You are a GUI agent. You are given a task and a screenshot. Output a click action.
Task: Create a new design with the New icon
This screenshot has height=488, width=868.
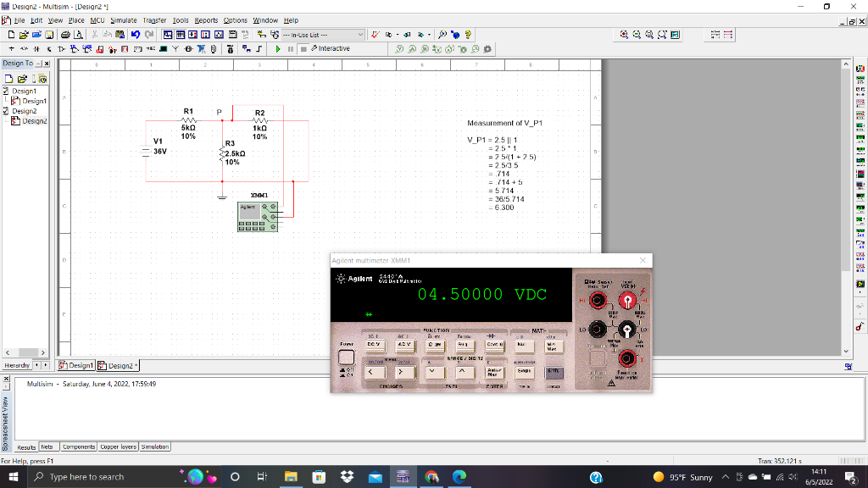click(12, 34)
